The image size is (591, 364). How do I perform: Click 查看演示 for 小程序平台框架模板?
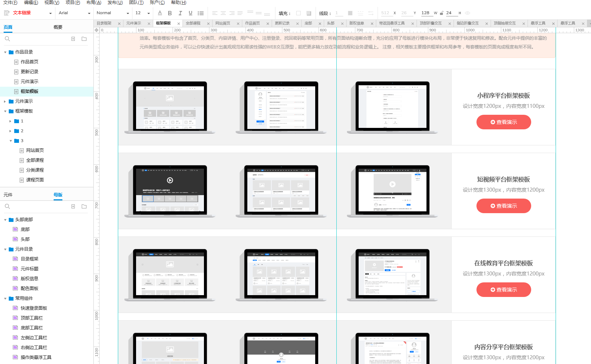pos(503,122)
